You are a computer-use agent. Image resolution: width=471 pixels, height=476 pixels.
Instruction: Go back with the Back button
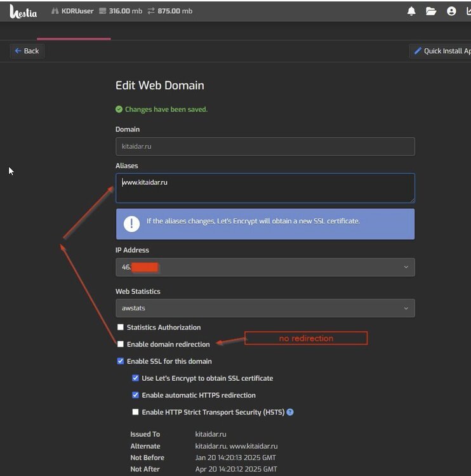tap(27, 51)
